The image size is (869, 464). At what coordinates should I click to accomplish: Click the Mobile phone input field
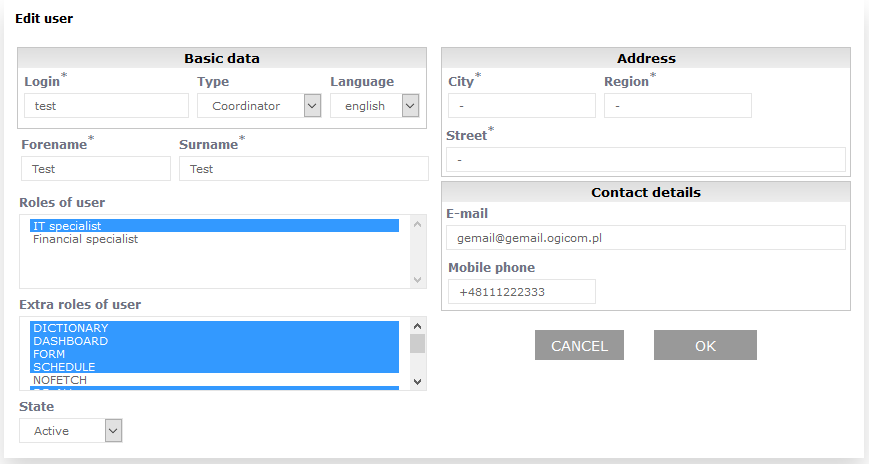point(521,292)
